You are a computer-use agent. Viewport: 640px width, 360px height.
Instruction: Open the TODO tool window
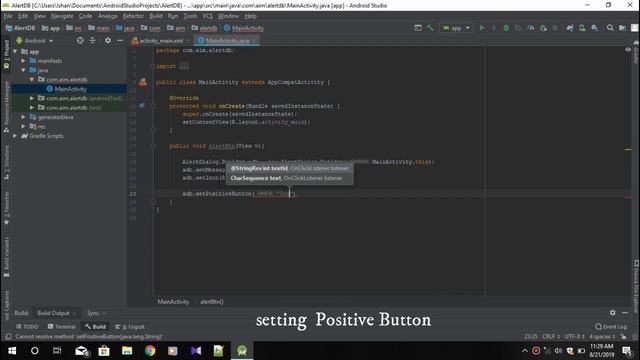tap(27, 327)
